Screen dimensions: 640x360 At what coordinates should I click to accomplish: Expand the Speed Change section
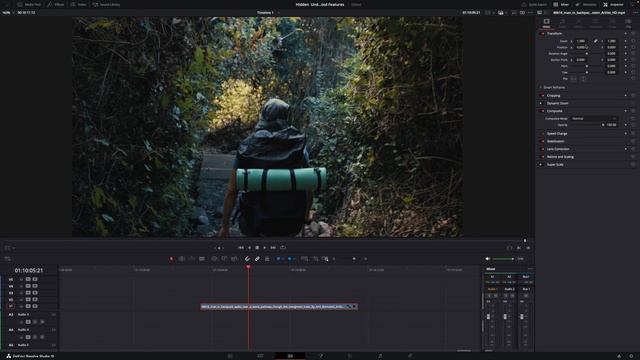click(x=557, y=133)
